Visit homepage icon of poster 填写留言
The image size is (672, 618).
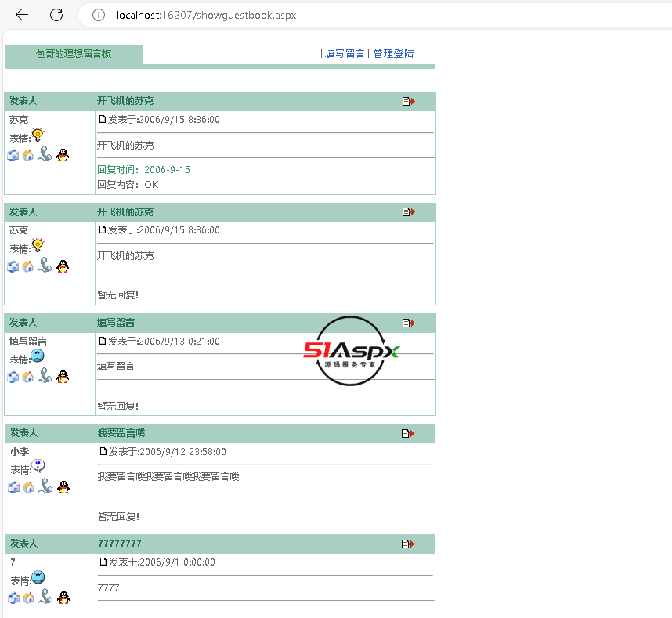[x=28, y=377]
